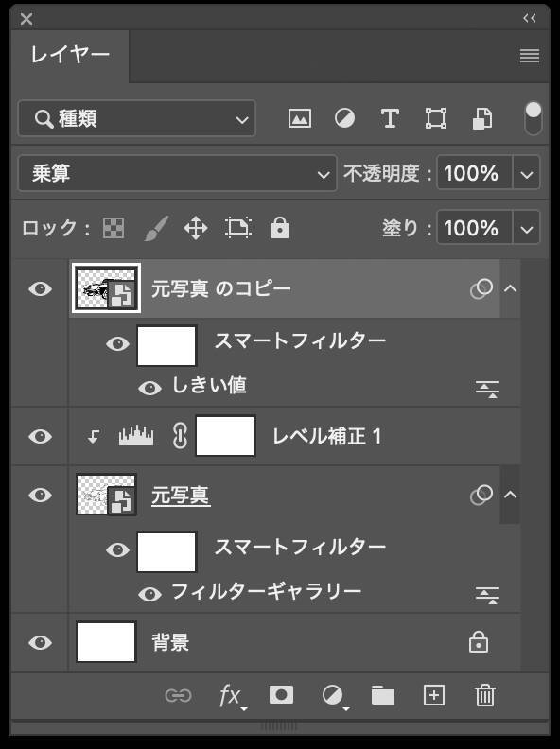Viewport: 560px width, 749px height.
Task: Open the fx layer style menu
Action: coord(231,696)
